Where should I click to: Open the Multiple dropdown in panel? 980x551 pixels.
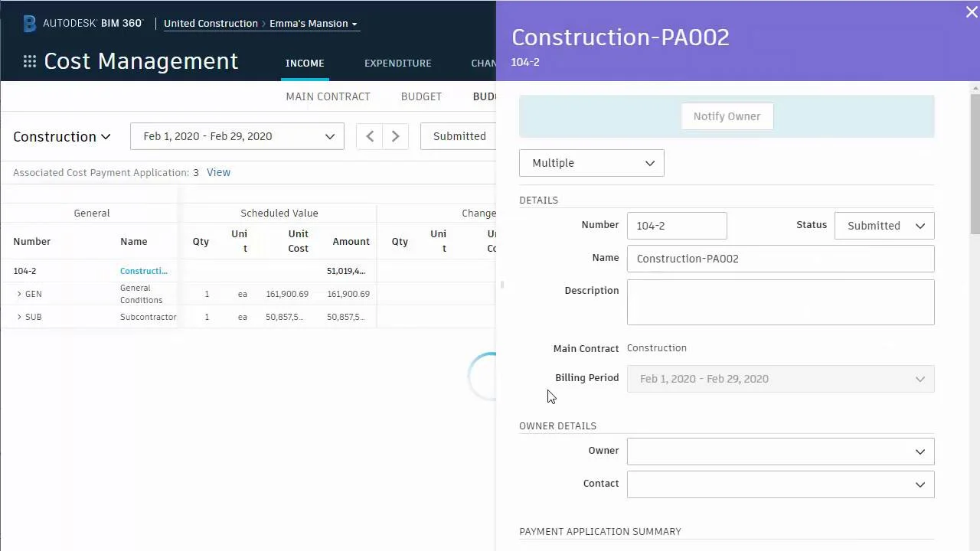592,163
